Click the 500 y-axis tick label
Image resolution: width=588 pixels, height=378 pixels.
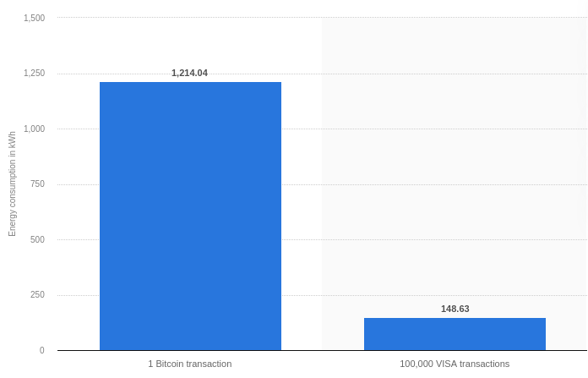coord(37,239)
